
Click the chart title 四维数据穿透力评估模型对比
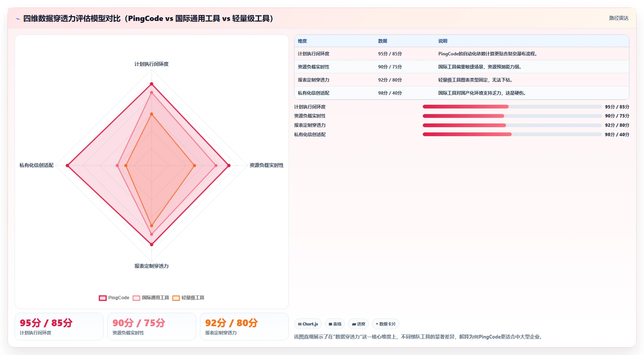tap(148, 18)
